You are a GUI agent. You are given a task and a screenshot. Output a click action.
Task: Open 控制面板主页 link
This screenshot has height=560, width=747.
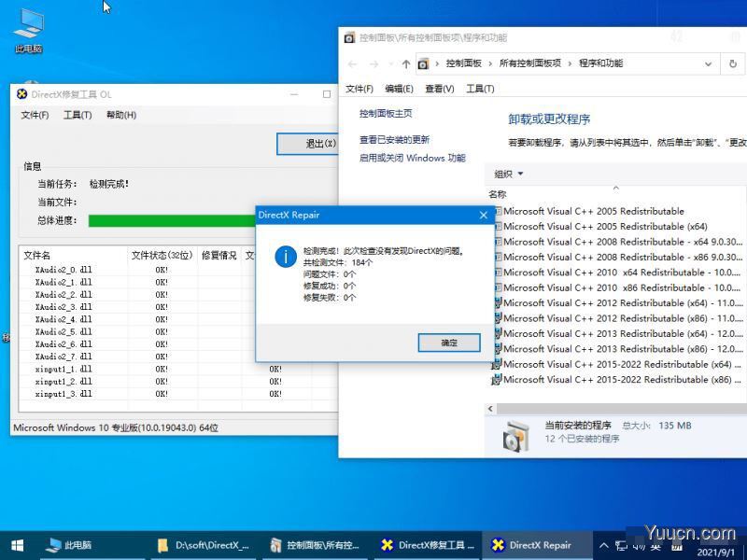tap(386, 113)
